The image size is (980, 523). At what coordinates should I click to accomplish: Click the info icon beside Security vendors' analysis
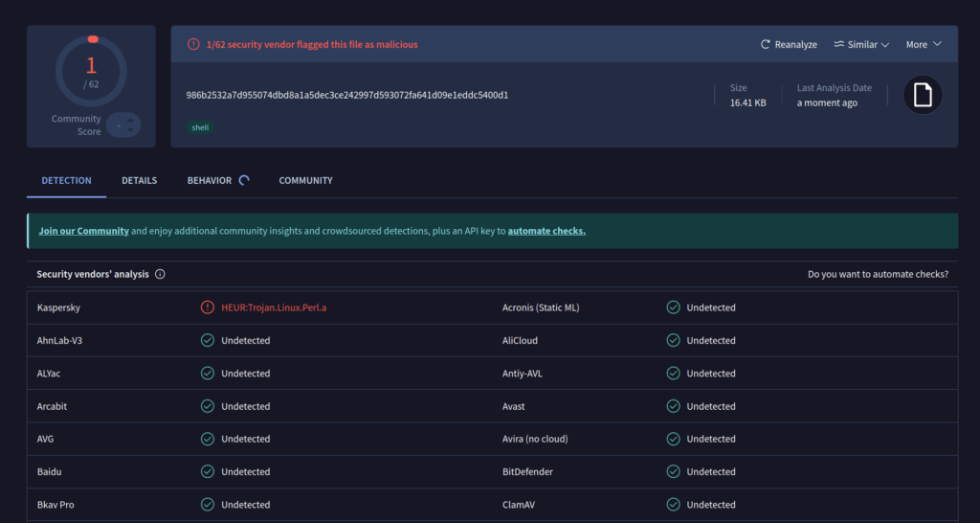pos(160,274)
